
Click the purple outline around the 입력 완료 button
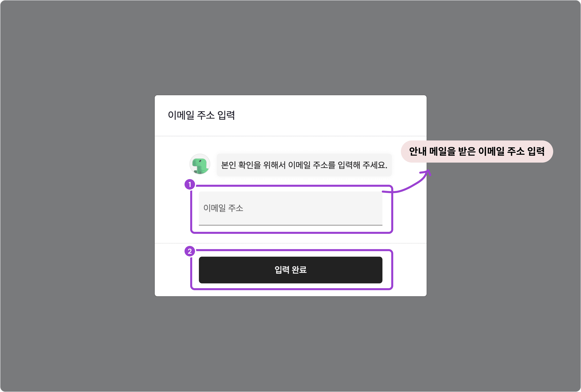(x=292, y=289)
